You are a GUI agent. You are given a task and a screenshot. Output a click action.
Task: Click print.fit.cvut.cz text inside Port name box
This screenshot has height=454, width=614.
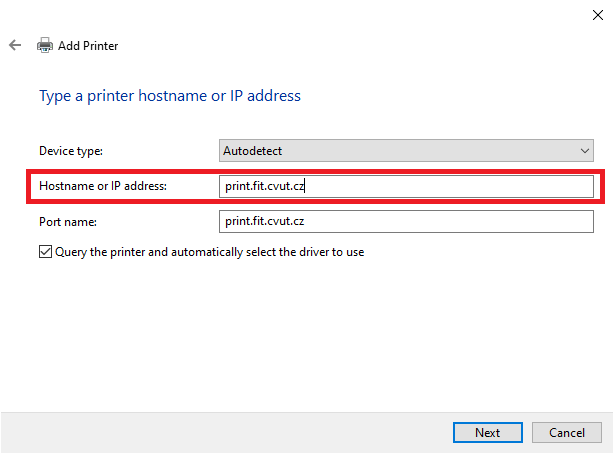tap(264, 221)
